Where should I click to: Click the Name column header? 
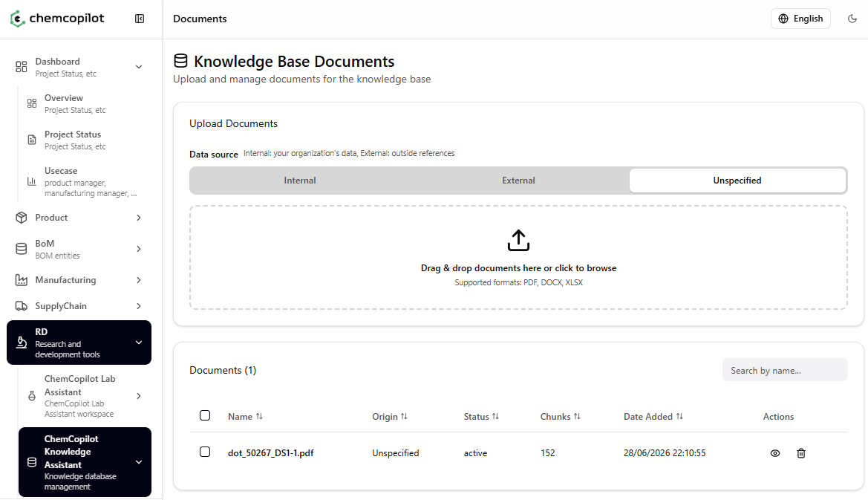(x=245, y=416)
